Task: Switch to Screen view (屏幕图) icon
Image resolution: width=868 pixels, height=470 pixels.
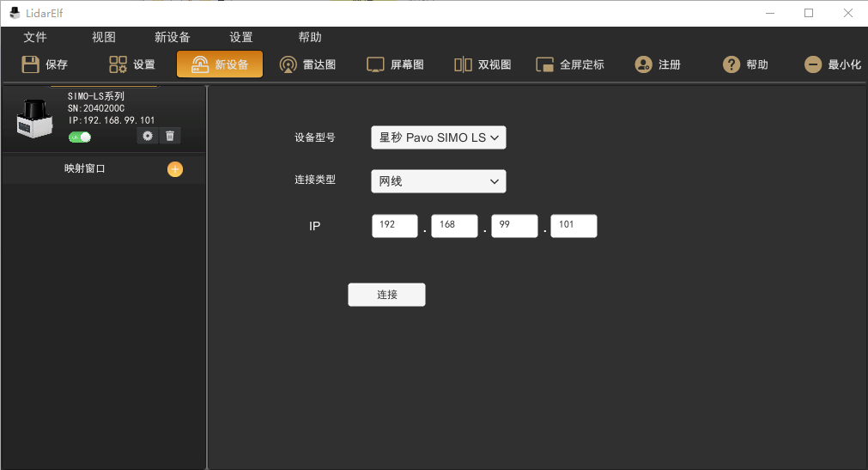Action: click(375, 64)
